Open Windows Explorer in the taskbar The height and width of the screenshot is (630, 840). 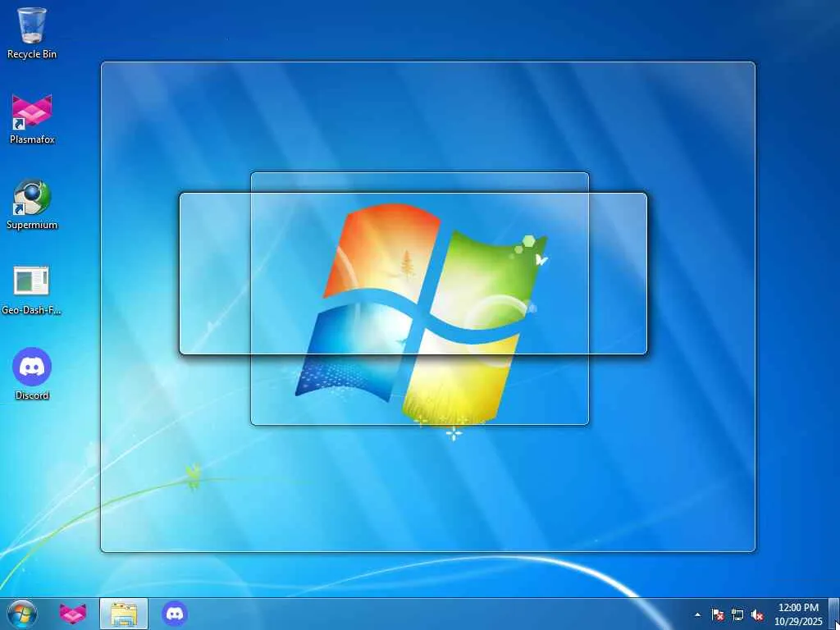(124, 614)
